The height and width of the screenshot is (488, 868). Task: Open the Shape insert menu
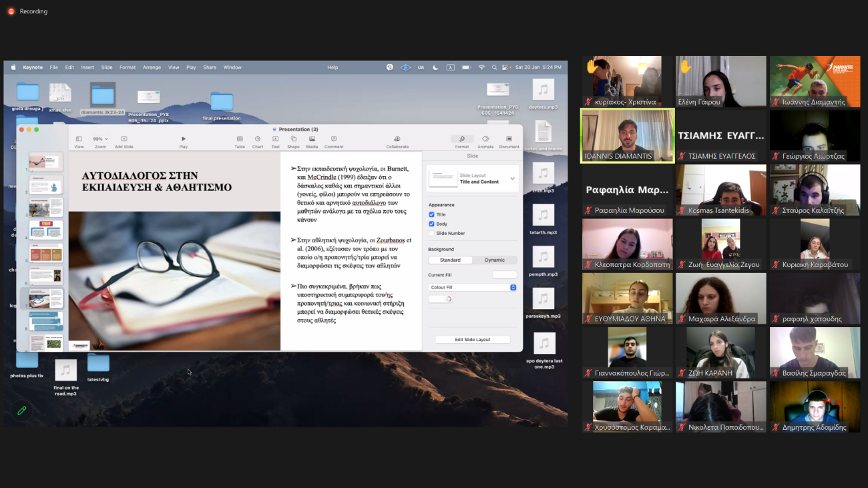tap(293, 142)
